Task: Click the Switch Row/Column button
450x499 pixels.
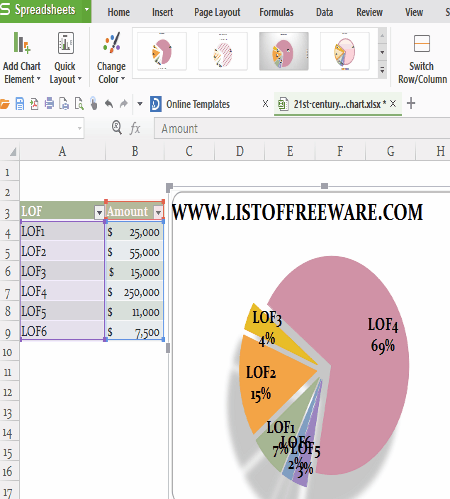Action: click(422, 58)
